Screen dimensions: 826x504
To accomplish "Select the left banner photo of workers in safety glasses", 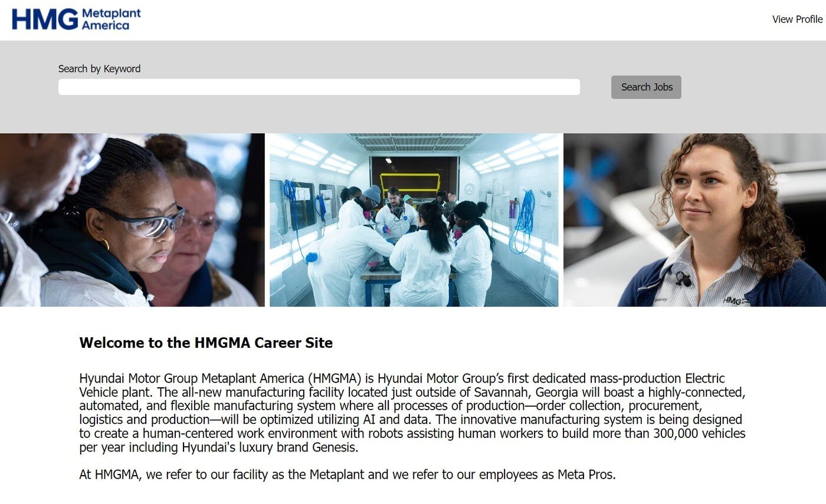I will (132, 220).
